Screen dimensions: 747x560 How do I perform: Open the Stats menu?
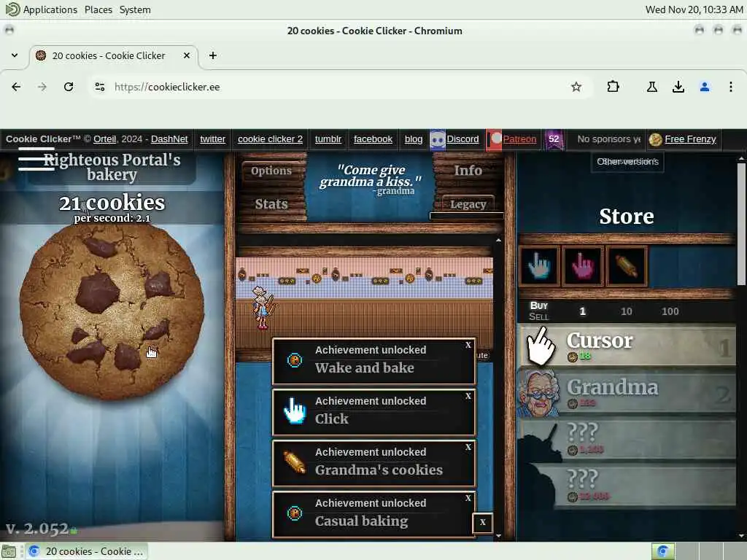(x=271, y=204)
